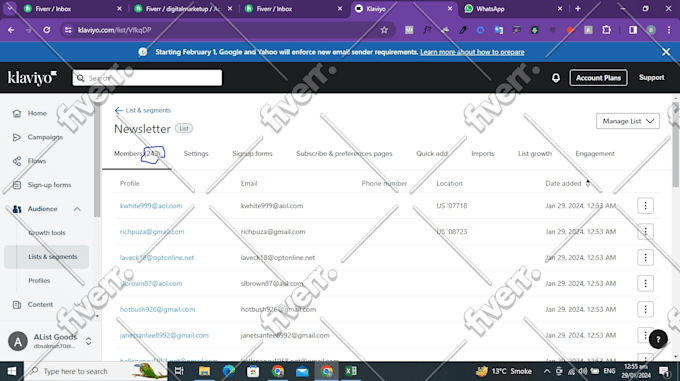680x381 pixels.
Task: Click the Windows taskbar search box
Action: pyautogui.click(x=95, y=371)
